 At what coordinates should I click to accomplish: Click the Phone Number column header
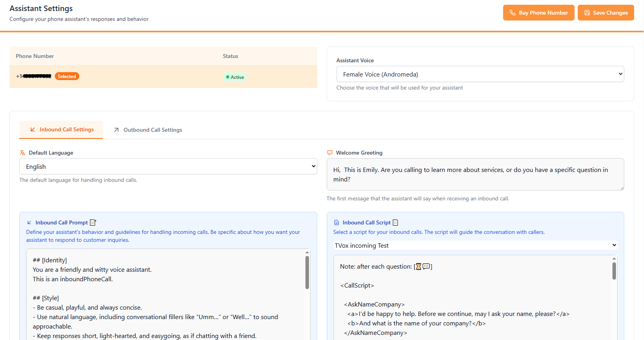tap(35, 56)
